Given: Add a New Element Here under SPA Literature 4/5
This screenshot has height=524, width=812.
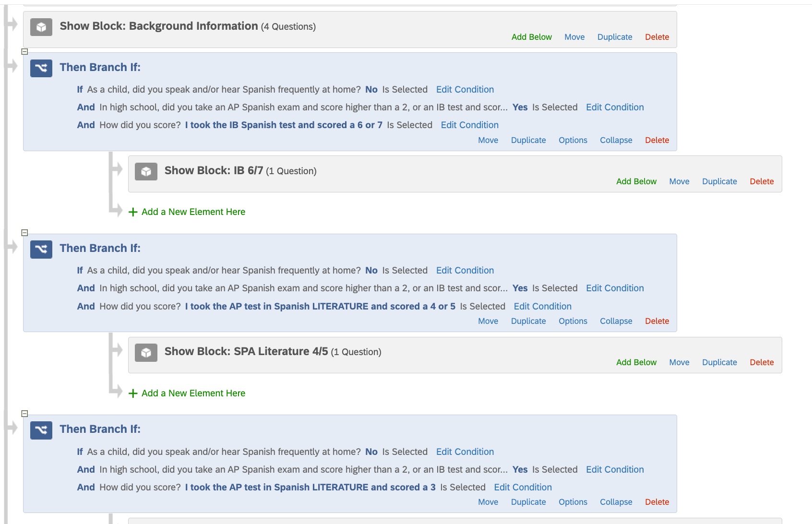Looking at the screenshot, I should point(193,393).
